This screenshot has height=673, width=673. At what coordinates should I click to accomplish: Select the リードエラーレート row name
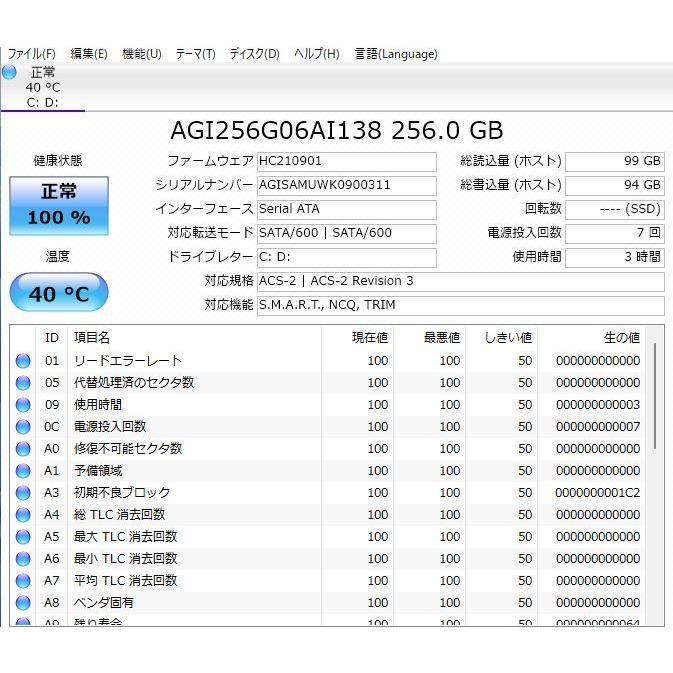128,361
